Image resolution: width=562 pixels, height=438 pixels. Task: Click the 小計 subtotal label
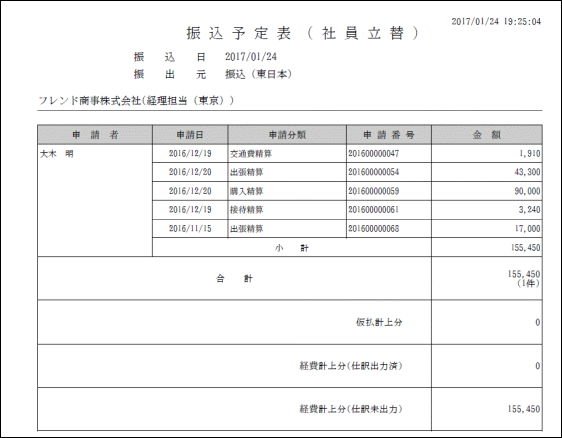(x=292, y=248)
